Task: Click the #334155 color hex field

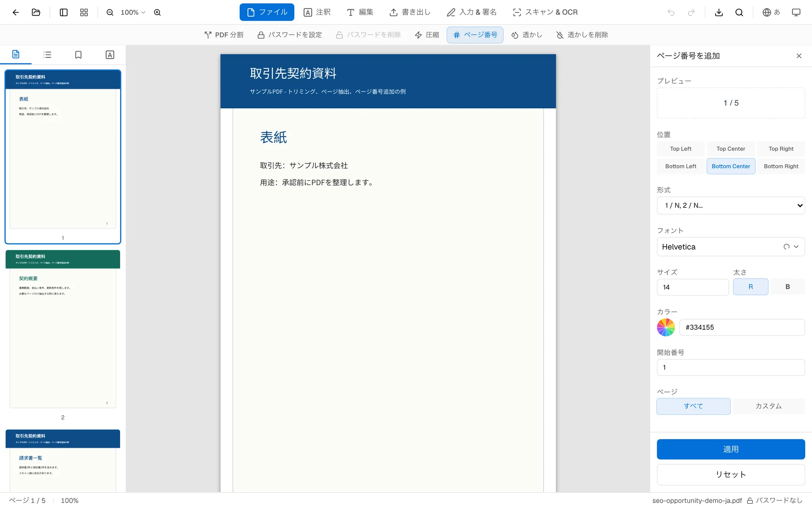Action: pyautogui.click(x=742, y=327)
